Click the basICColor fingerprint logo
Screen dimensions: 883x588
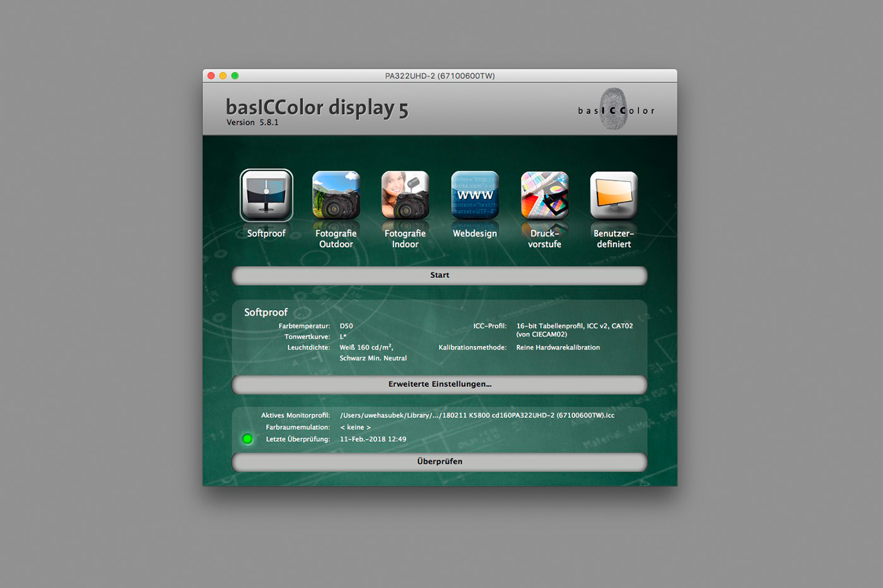coord(615,110)
